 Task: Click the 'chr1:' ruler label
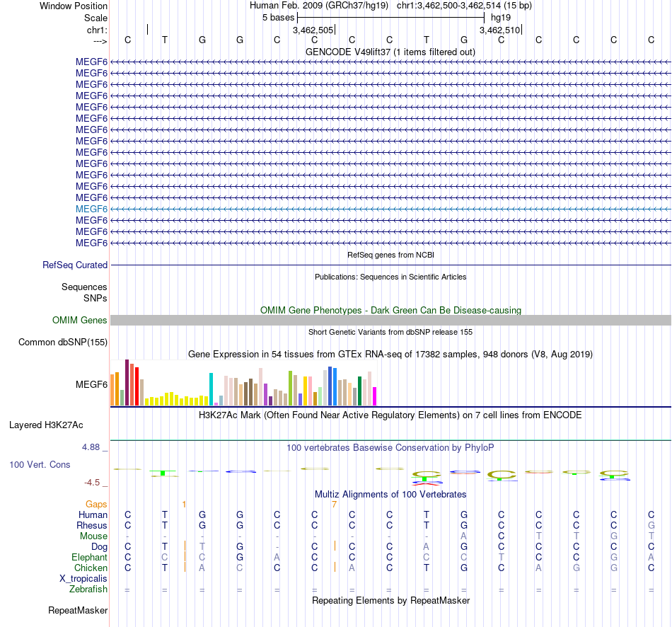[97, 30]
